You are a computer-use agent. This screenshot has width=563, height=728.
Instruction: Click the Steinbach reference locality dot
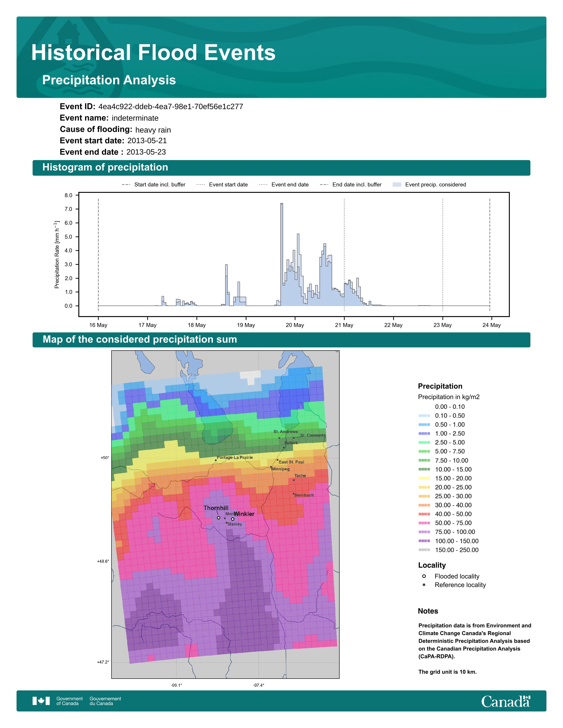point(293,494)
